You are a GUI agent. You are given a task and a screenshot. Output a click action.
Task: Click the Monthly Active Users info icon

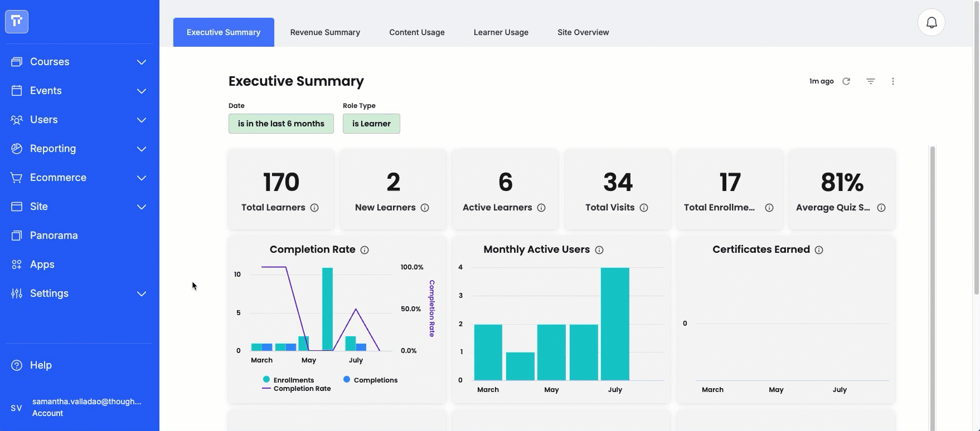point(599,250)
